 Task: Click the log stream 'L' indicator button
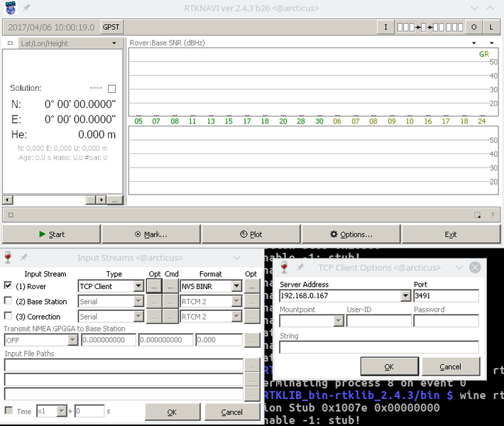(491, 27)
